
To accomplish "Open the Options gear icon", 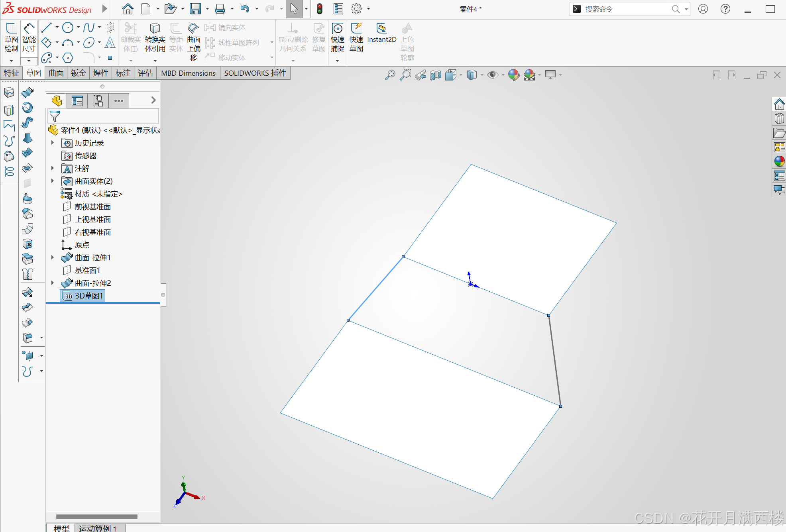I will 356,9.
